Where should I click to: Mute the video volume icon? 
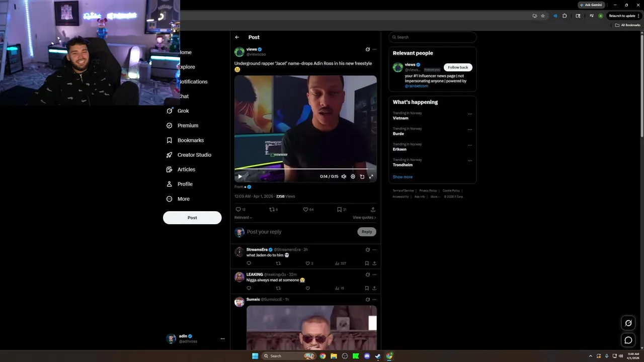coord(344,176)
